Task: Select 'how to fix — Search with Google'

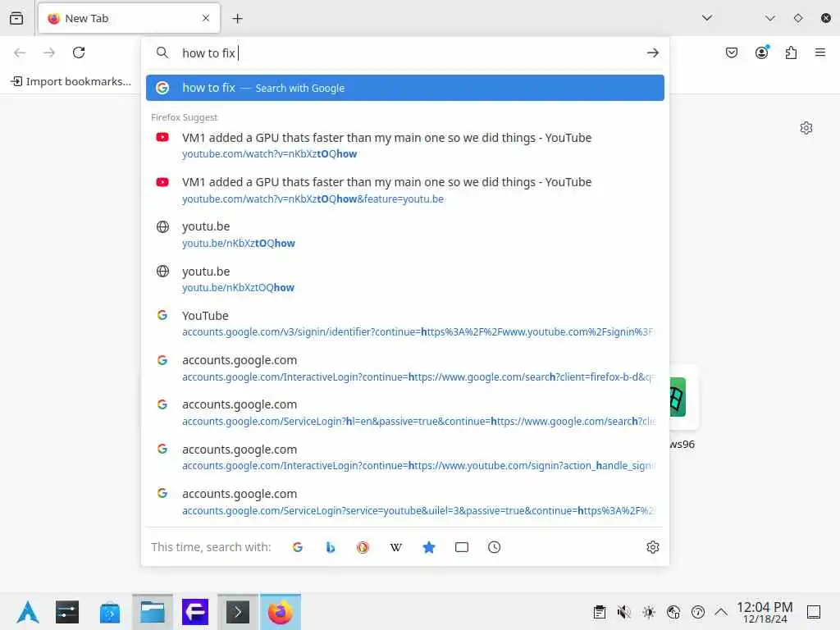Action: coord(405,88)
